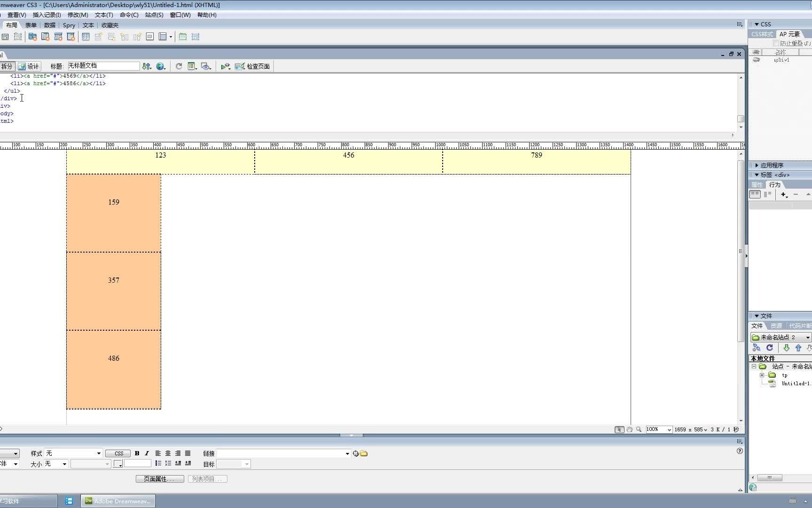Open the Spry insert tab
812x508 pixels.
coord(69,25)
